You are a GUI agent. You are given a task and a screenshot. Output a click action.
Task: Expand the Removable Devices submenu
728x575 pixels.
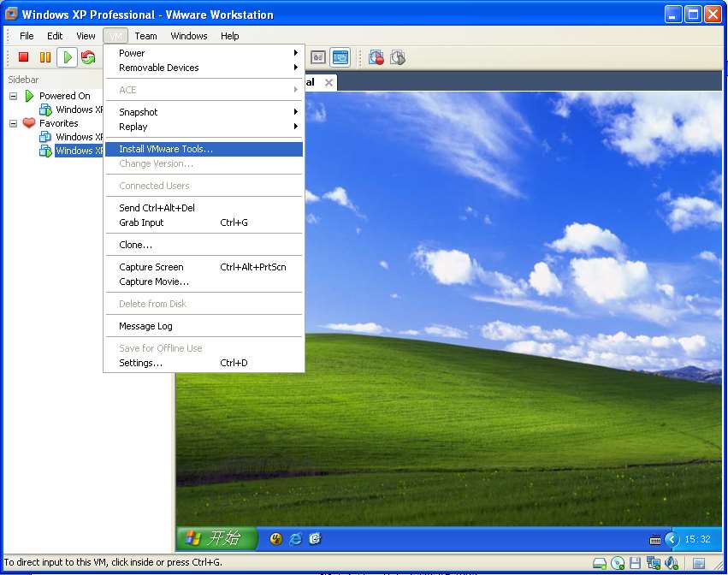tap(204, 68)
